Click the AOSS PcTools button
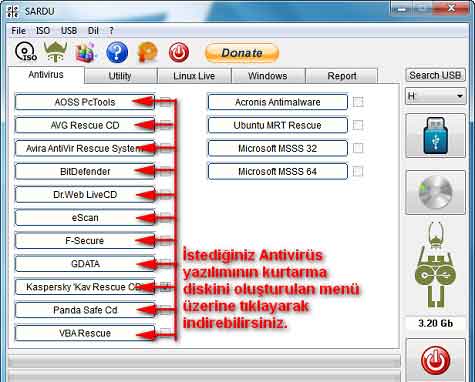The image size is (475, 382). coord(85,102)
